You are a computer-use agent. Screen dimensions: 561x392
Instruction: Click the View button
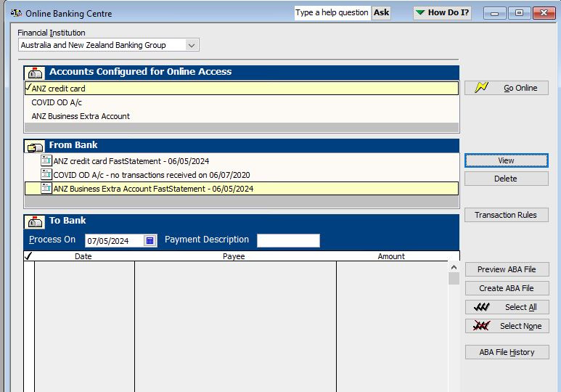(x=507, y=160)
